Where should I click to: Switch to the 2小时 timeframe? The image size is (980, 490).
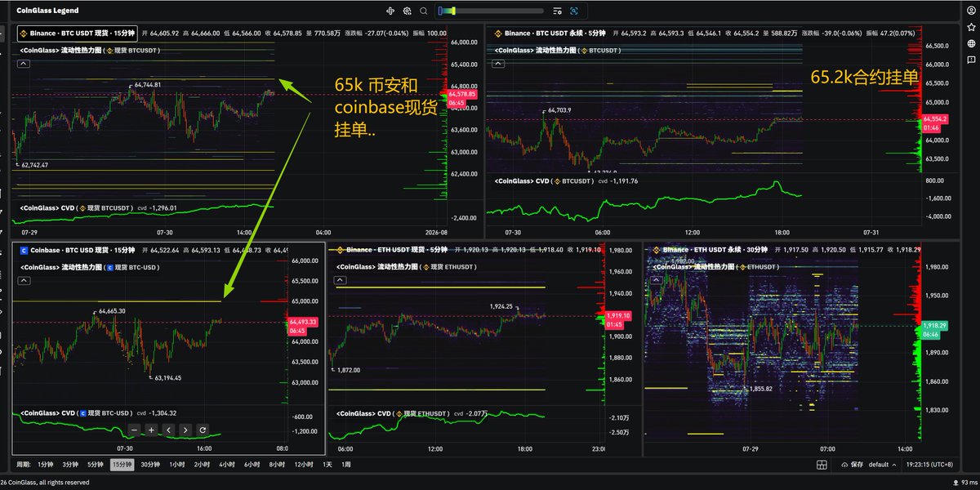coord(202,465)
